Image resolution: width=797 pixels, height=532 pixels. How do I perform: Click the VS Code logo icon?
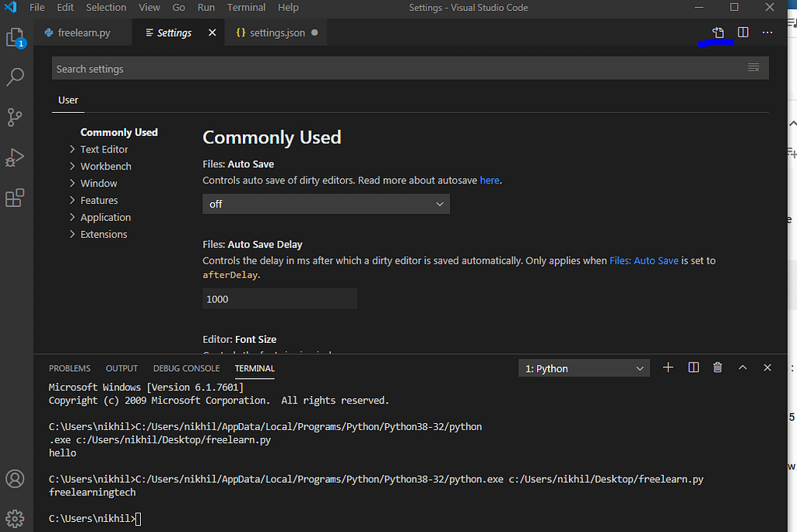10,7
